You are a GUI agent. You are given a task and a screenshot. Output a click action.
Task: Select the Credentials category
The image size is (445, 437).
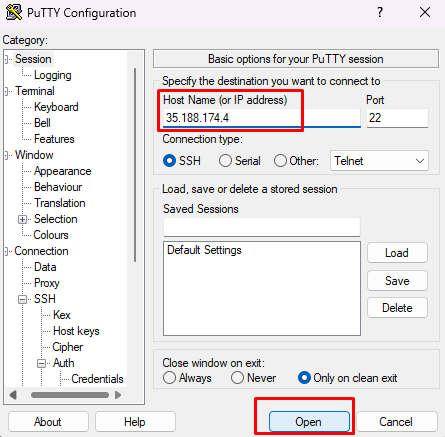tap(97, 379)
